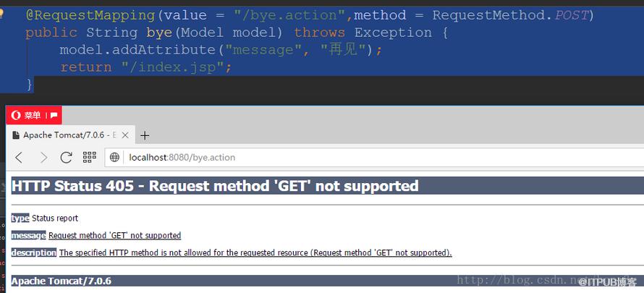Click the Opera menu logo button
The width and height of the screenshot is (644, 293).
tap(16, 115)
